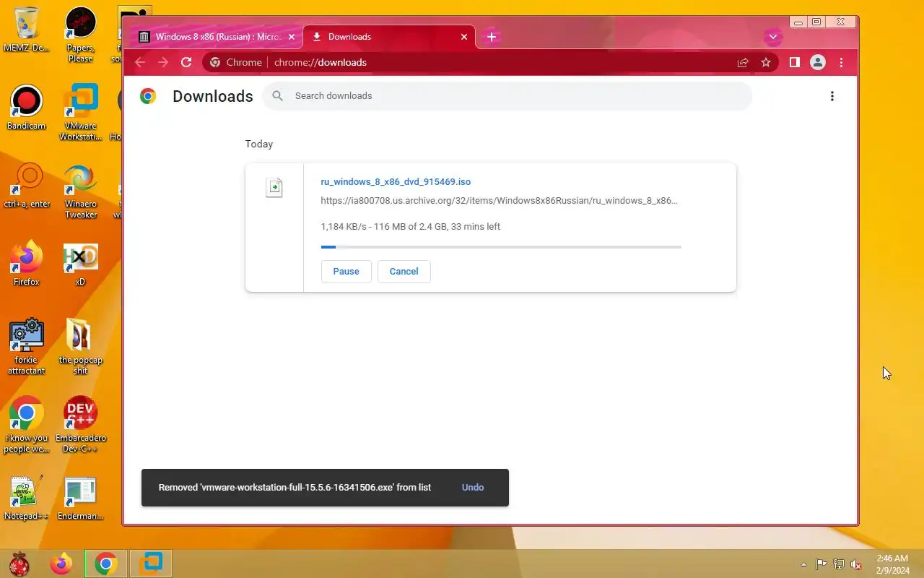Click the Start button on taskbar

point(19,564)
